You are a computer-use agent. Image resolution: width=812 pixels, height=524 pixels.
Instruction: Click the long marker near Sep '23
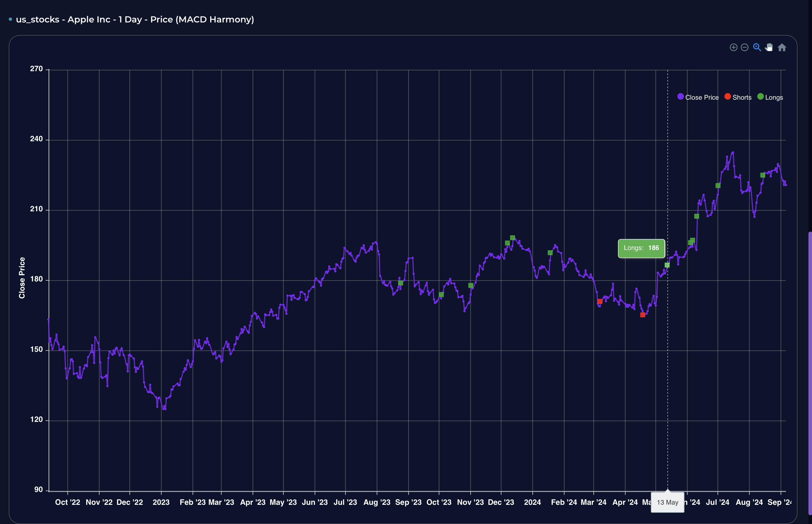tap(401, 283)
